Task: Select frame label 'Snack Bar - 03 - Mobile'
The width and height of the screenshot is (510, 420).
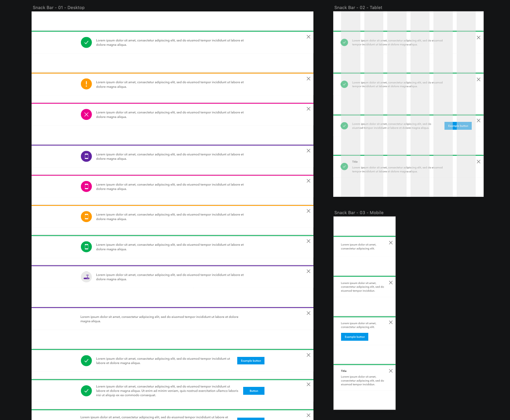Action: (x=359, y=213)
